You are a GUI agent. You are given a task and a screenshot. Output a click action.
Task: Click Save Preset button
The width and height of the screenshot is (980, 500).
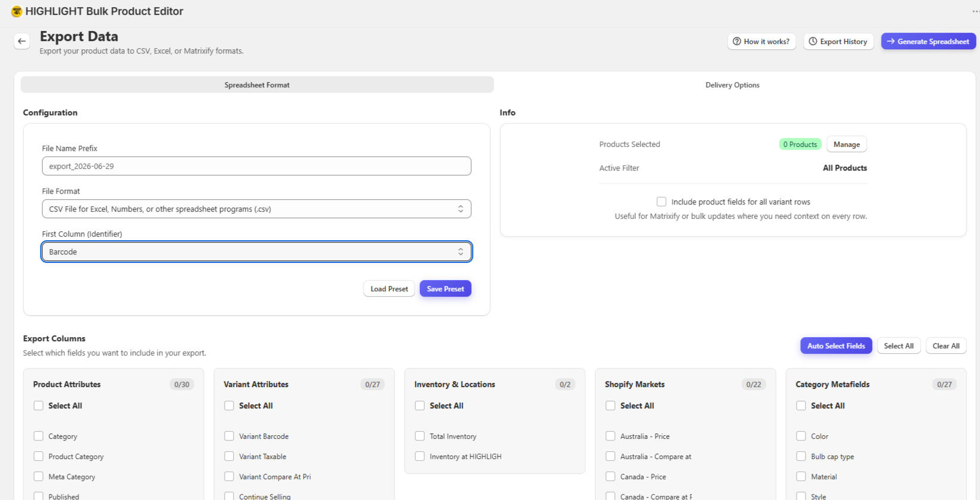(445, 289)
